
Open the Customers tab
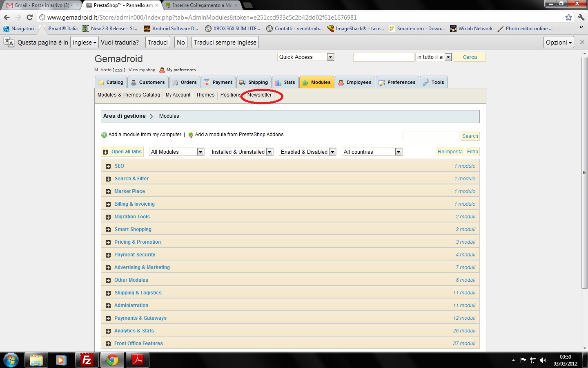pos(148,82)
